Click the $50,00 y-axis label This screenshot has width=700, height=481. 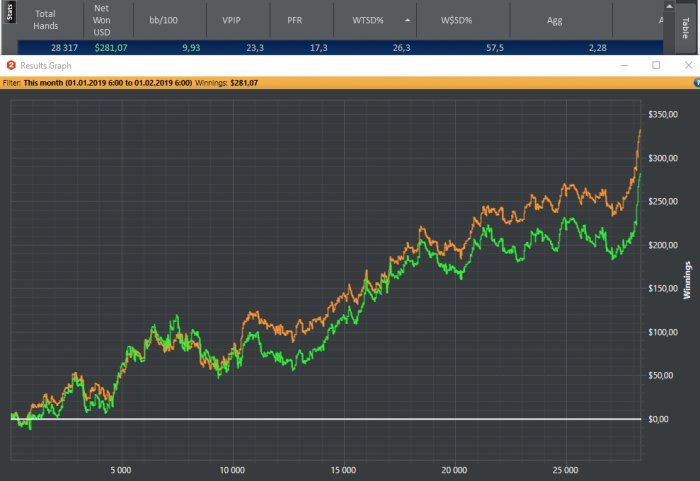[x=661, y=376]
